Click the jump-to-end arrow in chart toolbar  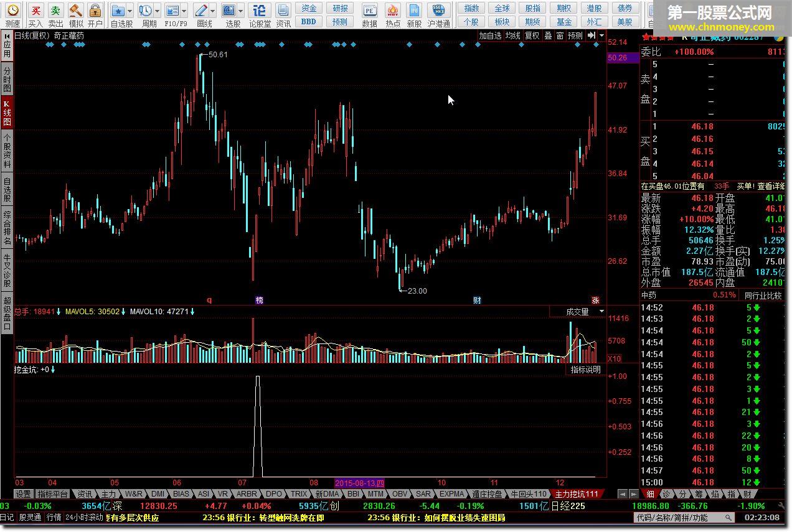592,35
